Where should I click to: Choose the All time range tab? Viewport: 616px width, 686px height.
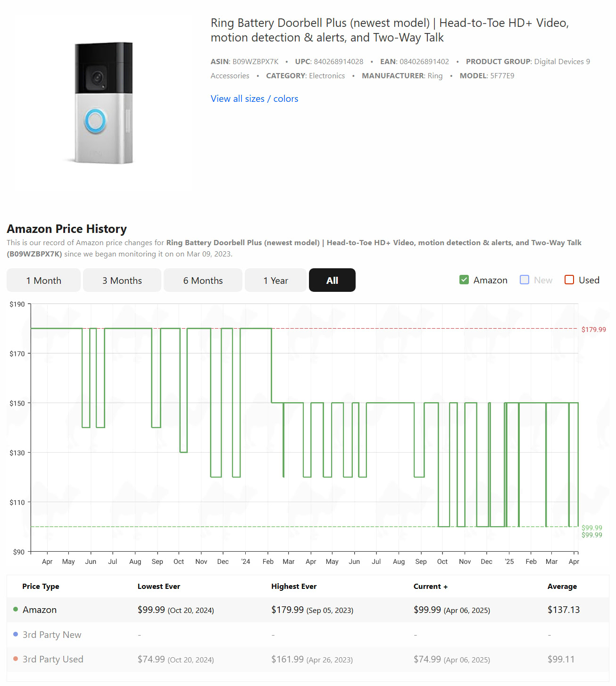(332, 281)
